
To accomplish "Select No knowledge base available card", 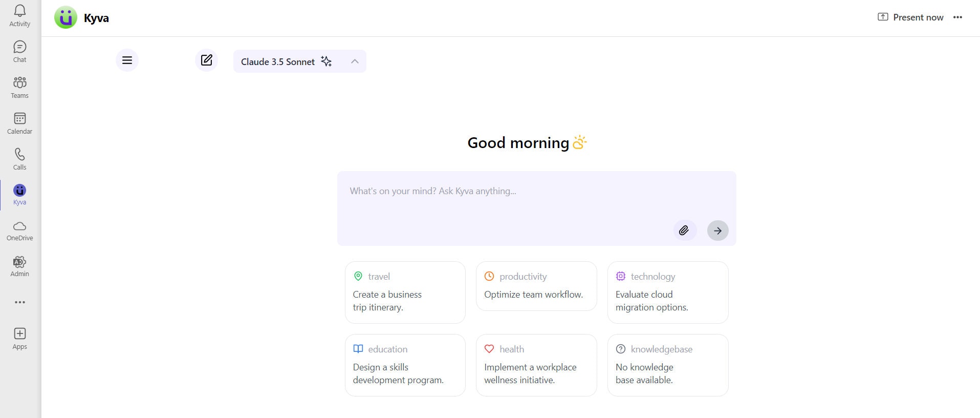I will [668, 365].
